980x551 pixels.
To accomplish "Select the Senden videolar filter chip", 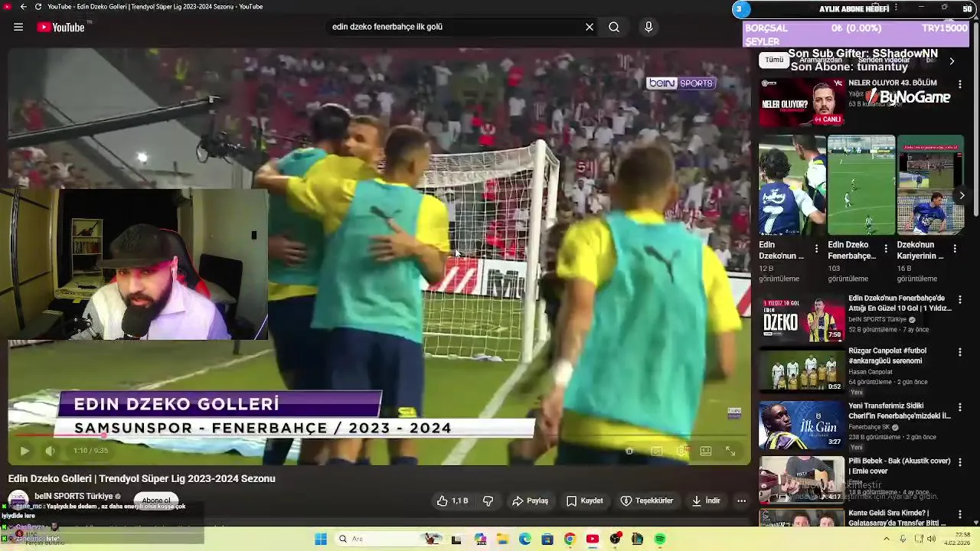I will tap(884, 60).
